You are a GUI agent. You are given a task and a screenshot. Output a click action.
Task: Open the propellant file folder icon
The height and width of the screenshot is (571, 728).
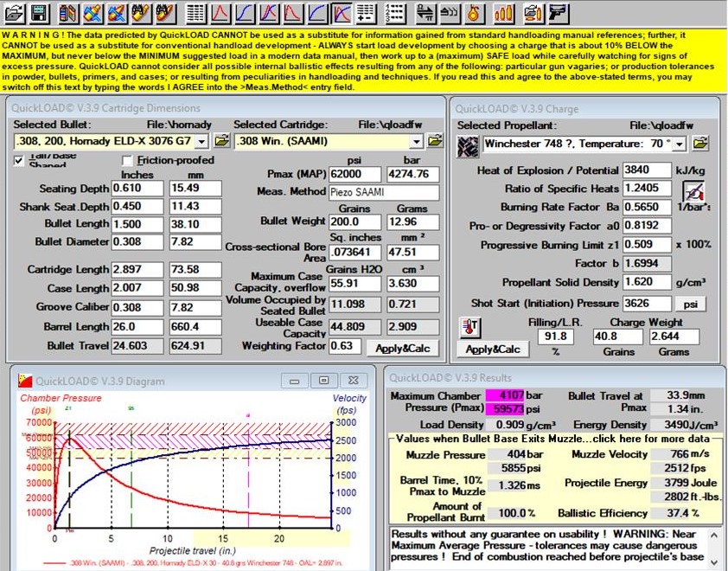click(x=700, y=143)
